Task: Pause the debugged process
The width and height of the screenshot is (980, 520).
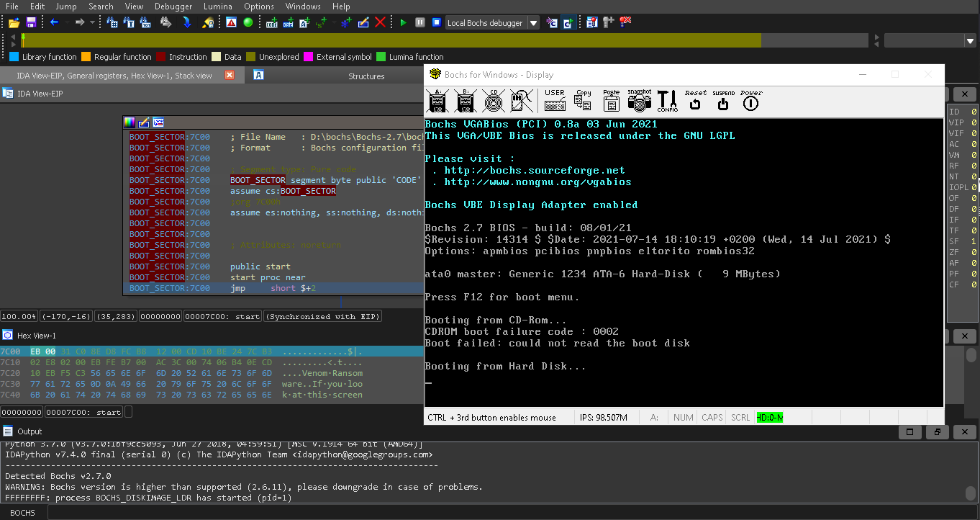Action: (419, 22)
